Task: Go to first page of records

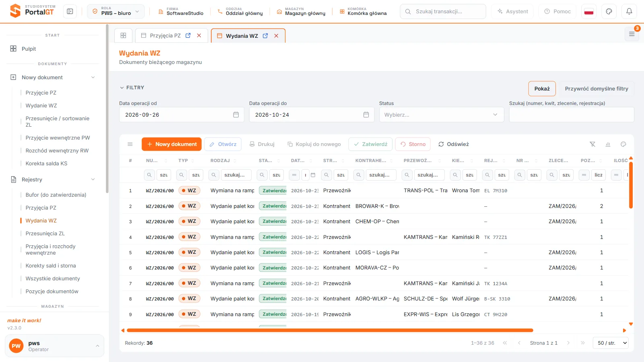Action: pyautogui.click(x=505, y=343)
